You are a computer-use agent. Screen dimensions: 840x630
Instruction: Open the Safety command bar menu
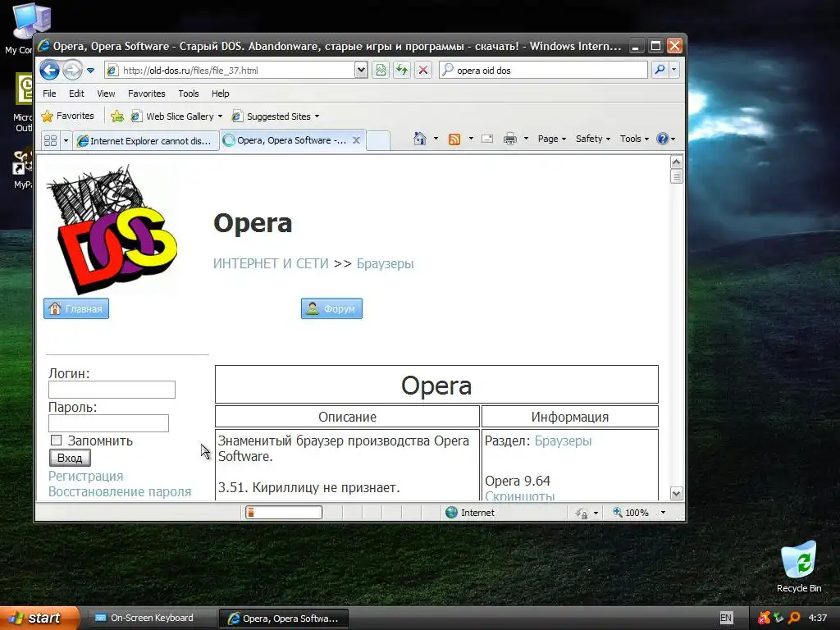tap(592, 139)
